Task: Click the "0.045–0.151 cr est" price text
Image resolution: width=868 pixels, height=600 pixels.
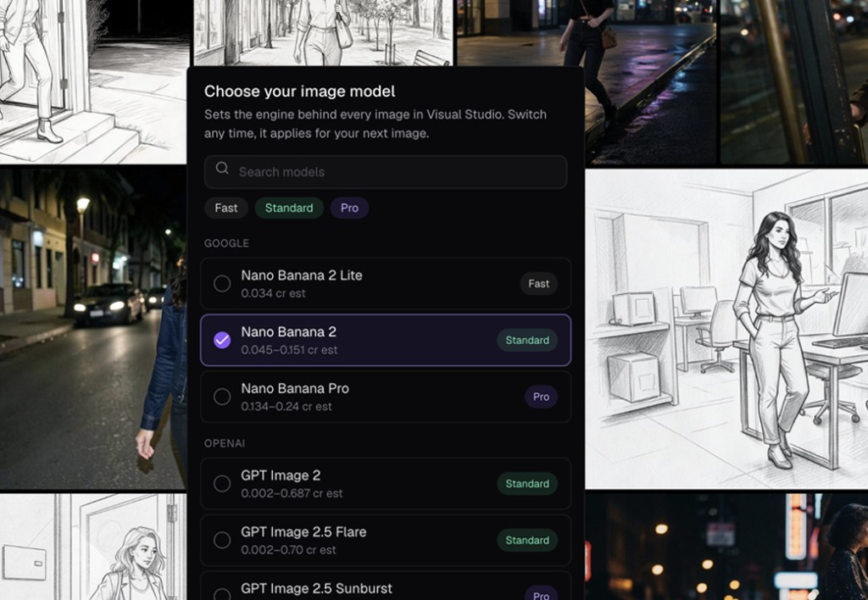Action: 289,350
